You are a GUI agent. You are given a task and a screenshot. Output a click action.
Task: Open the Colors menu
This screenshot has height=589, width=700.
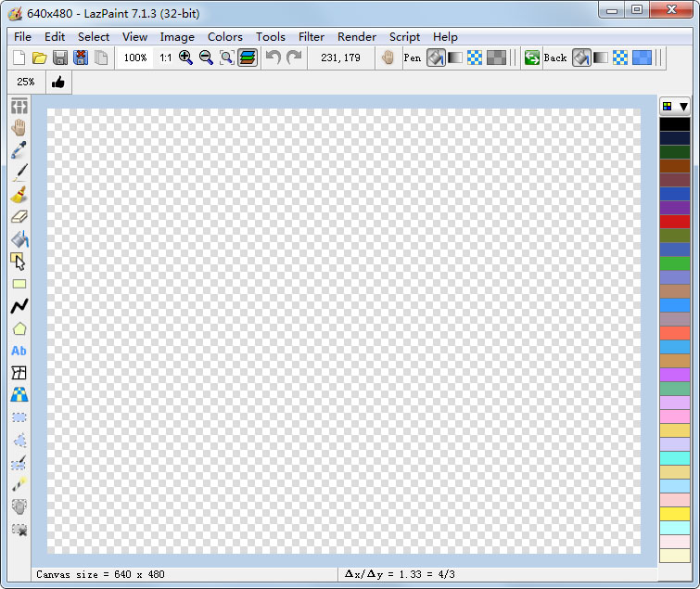tap(225, 36)
